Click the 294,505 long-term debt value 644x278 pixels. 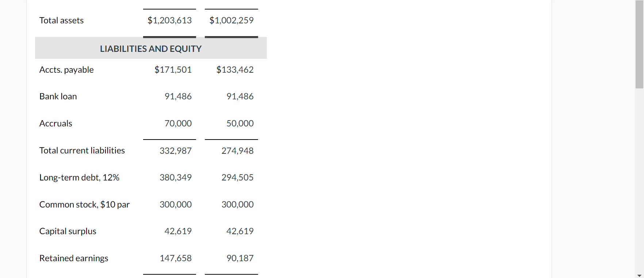click(x=237, y=178)
